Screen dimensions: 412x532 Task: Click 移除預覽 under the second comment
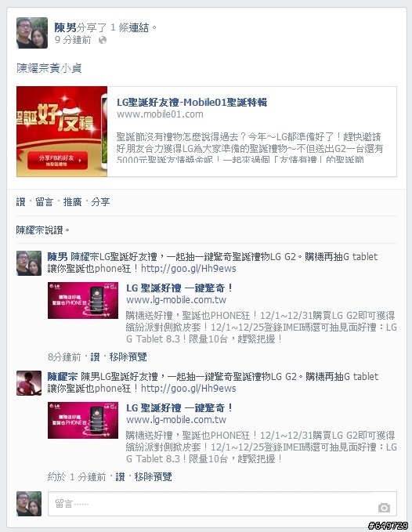[153, 476]
